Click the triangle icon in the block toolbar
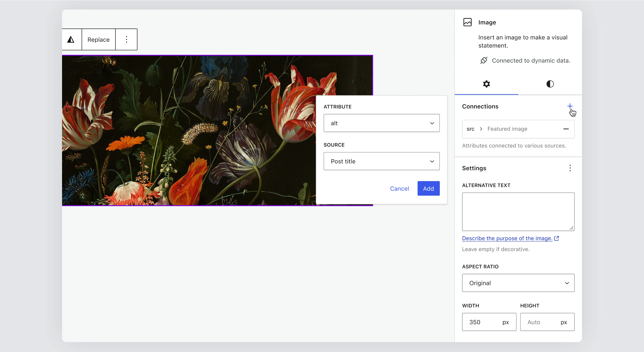The height and width of the screenshot is (352, 644). click(x=71, y=39)
